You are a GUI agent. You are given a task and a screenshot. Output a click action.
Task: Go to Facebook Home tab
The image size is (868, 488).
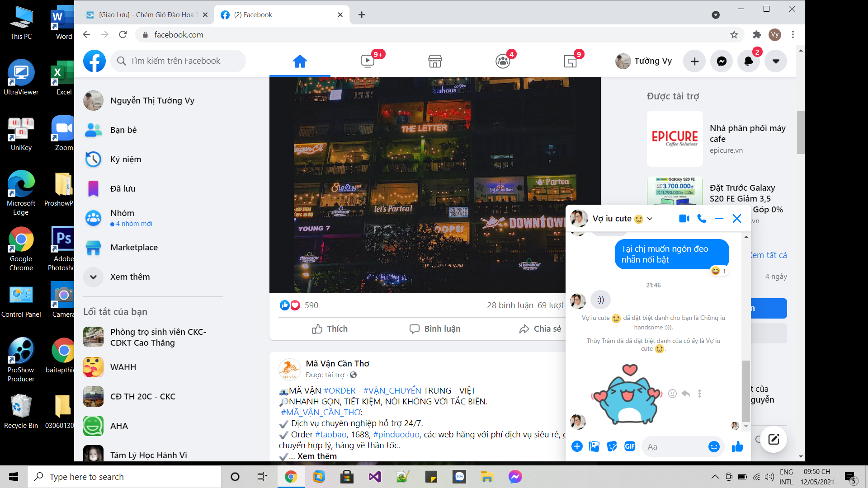click(x=300, y=61)
